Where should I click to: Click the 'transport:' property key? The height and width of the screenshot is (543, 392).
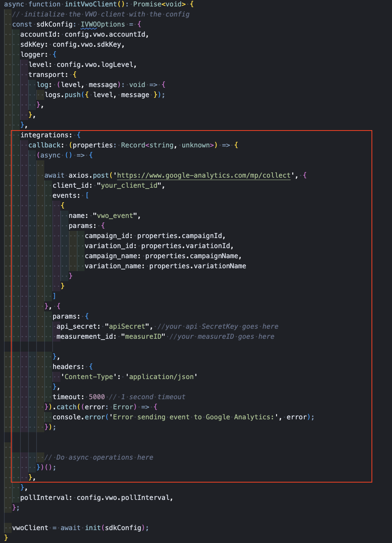[48, 75]
